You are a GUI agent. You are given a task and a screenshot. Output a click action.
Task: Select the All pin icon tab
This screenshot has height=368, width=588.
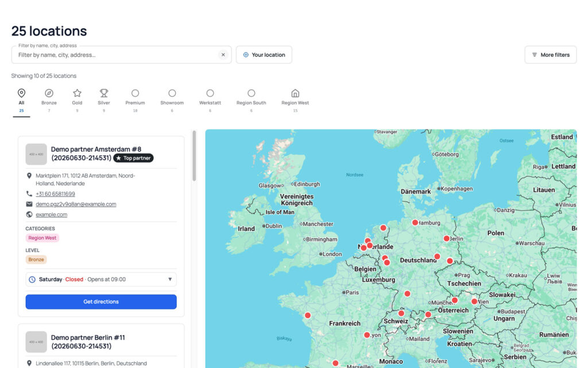click(x=21, y=93)
